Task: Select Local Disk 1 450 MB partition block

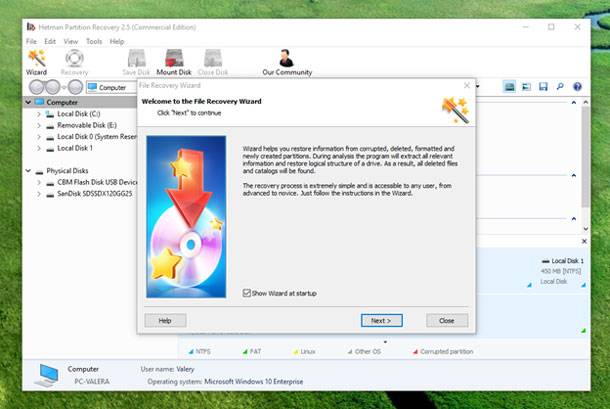Action: pos(560,271)
